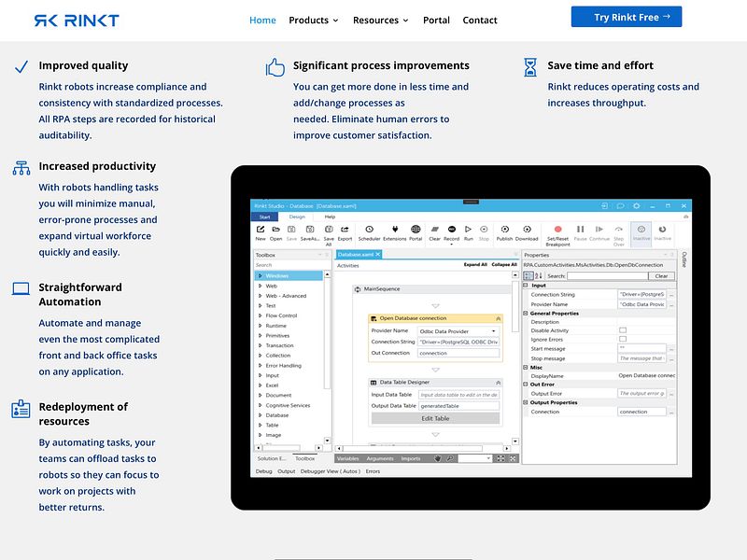Open the Products dropdown menu
Image resolution: width=747 pixels, height=560 pixels.
pos(314,20)
